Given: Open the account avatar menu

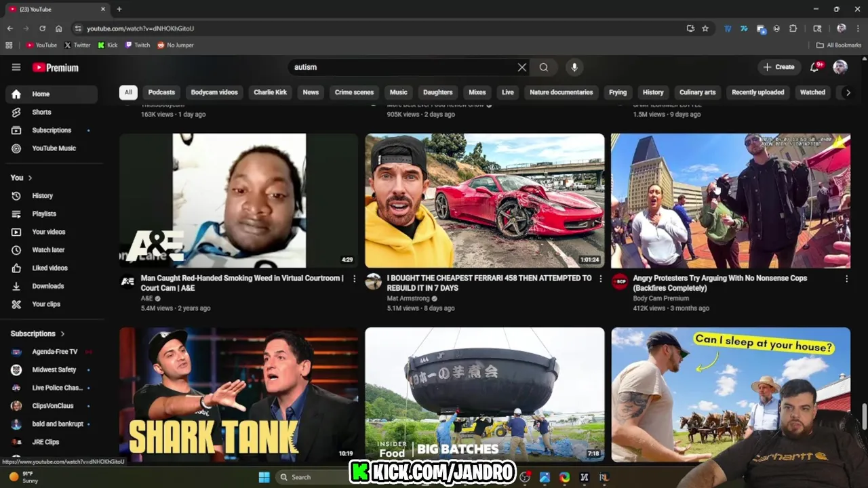Looking at the screenshot, I should [x=840, y=67].
